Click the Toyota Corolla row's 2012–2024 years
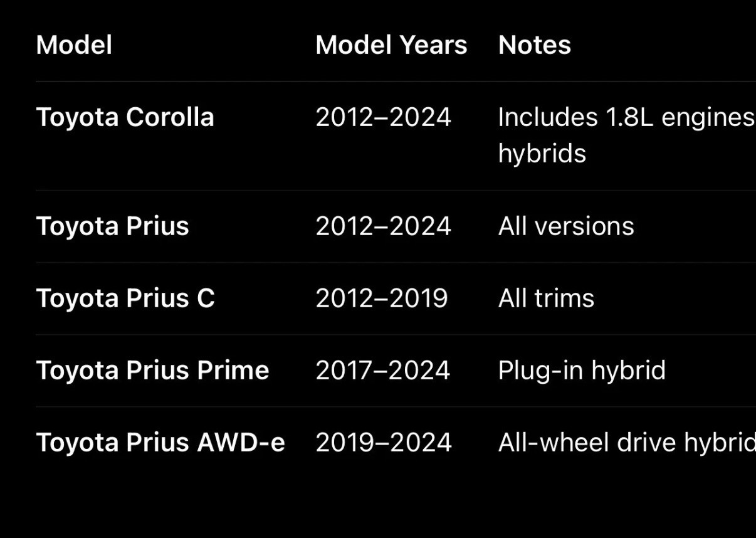The width and height of the screenshot is (756, 538). (383, 117)
